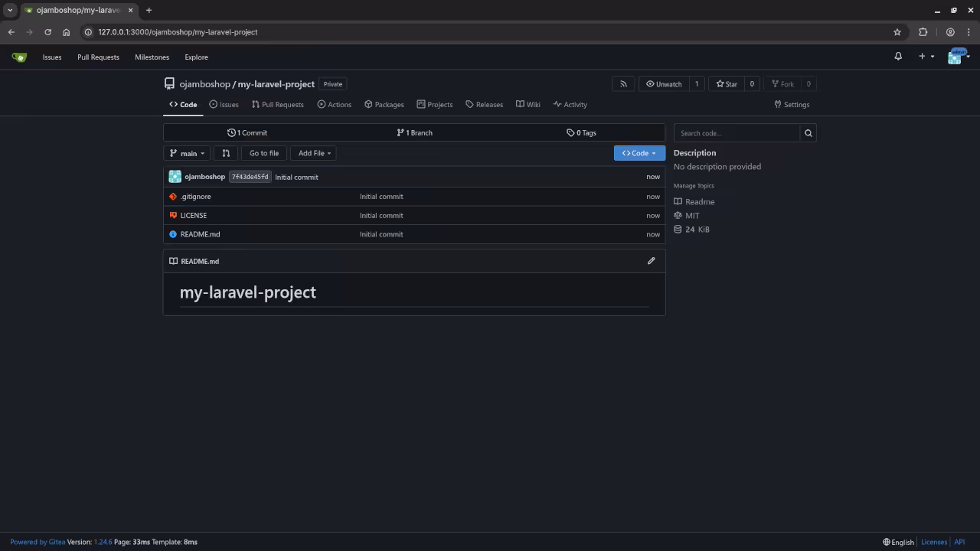Open the Readme sidebar link
The image size is (980, 551).
pos(694,202)
